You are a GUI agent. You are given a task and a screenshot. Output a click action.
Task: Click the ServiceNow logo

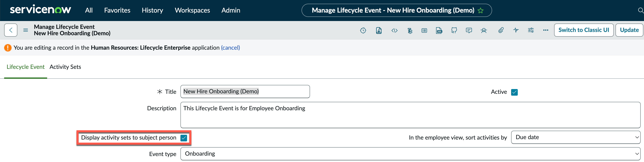(41, 10)
